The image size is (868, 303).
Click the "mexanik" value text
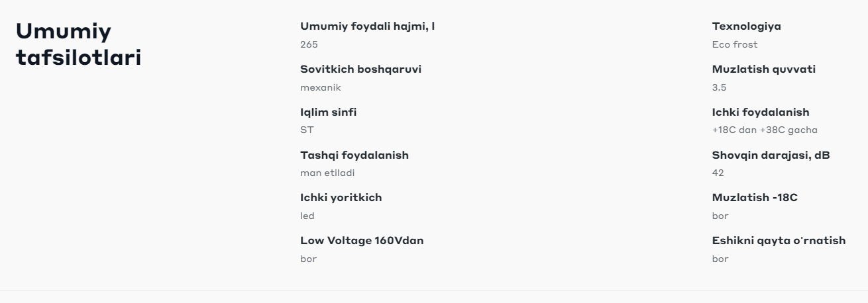pos(321,87)
